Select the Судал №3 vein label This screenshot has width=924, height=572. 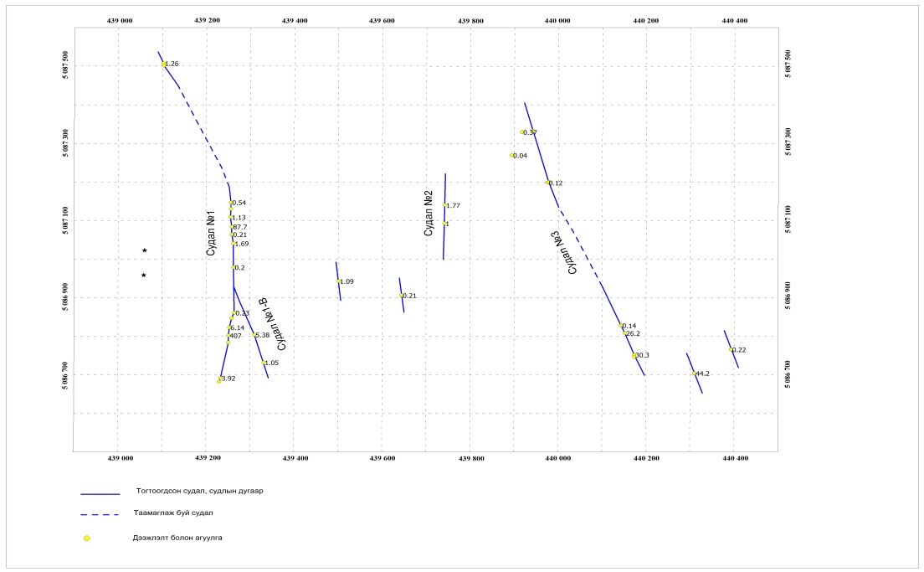(574, 252)
